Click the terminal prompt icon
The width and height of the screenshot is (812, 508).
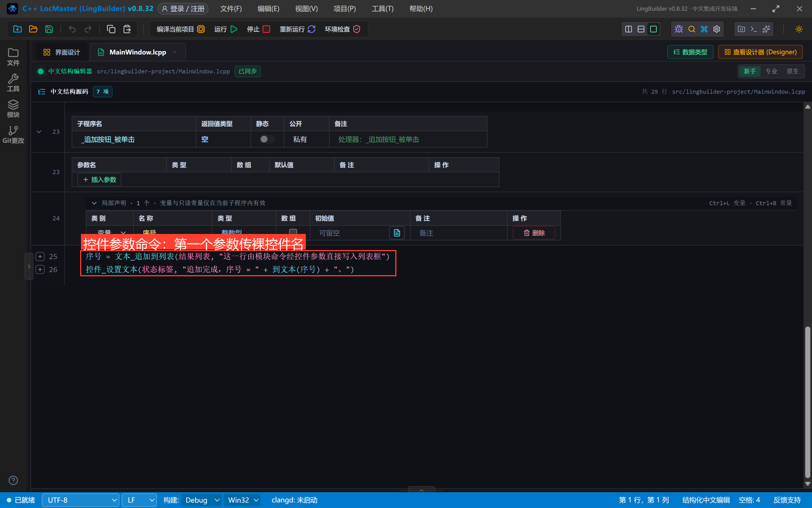click(754, 29)
